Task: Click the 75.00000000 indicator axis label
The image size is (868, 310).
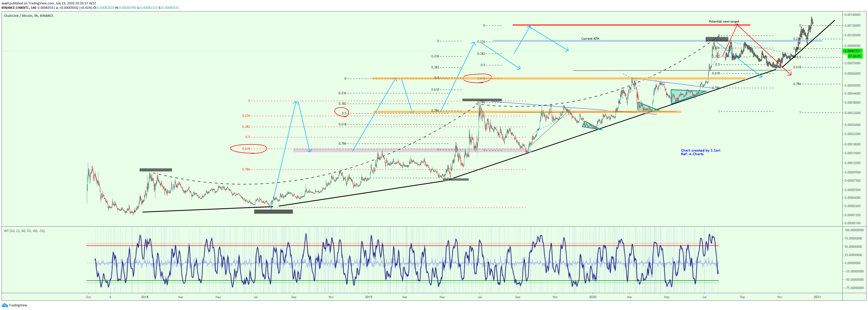Action: click(x=854, y=238)
